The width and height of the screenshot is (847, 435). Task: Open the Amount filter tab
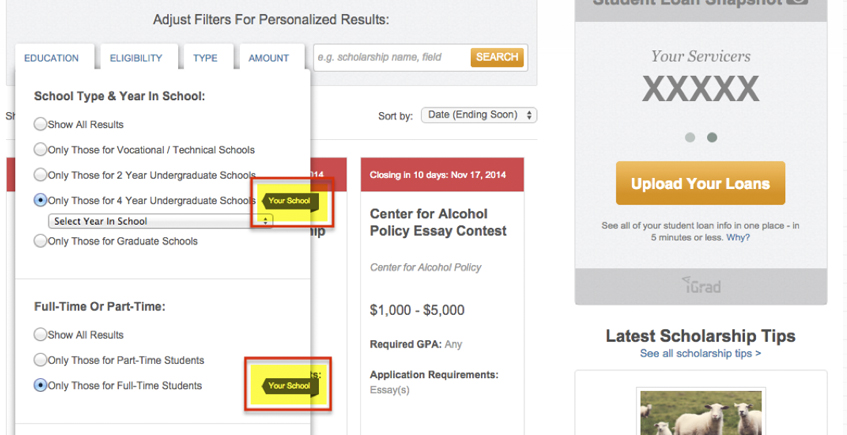[x=268, y=58]
